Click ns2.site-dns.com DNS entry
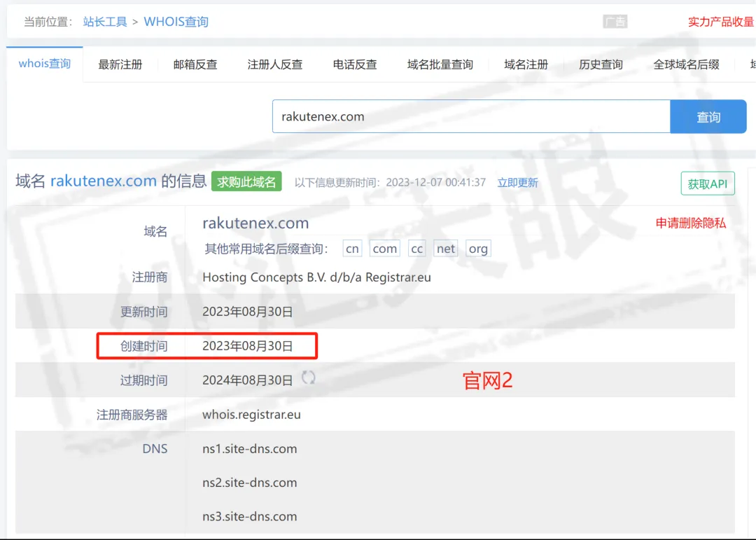 tap(250, 483)
